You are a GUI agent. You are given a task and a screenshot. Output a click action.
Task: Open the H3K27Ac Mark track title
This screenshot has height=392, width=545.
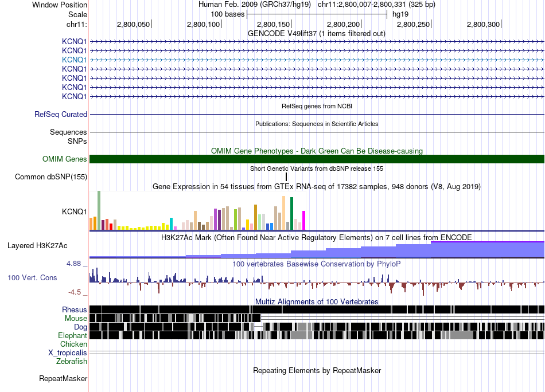(317, 237)
